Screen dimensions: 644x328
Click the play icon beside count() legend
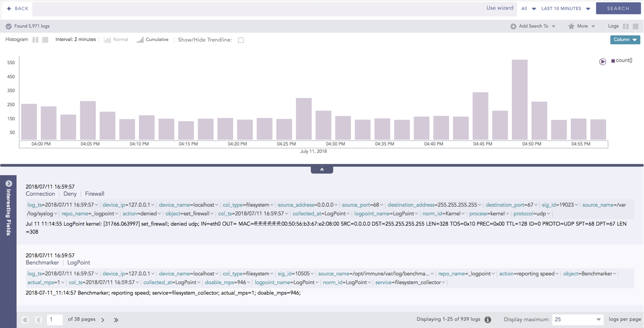click(x=602, y=62)
